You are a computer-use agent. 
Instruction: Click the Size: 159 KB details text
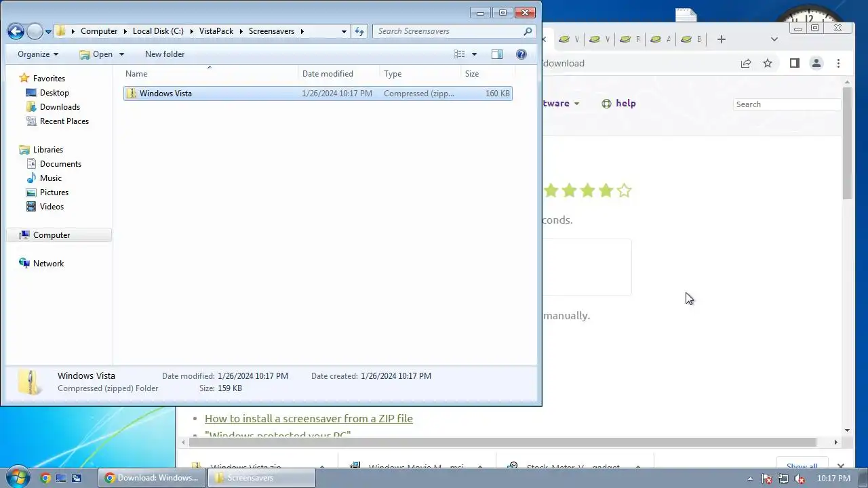220,389
